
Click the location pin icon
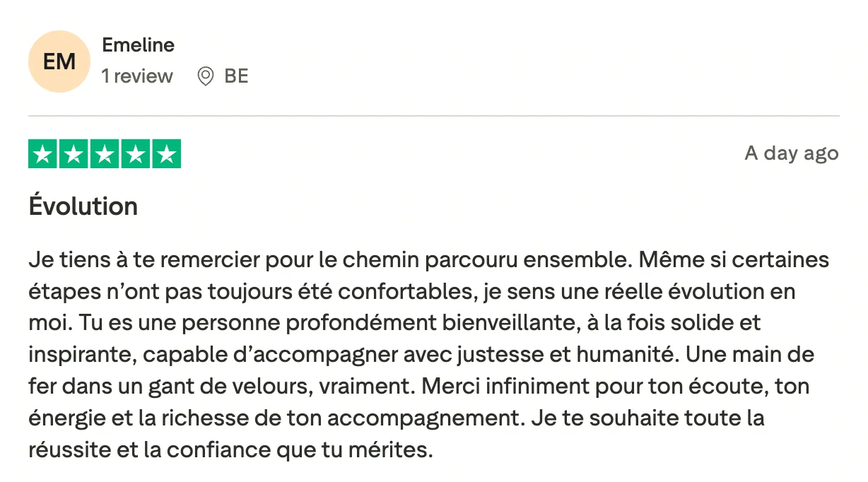(206, 76)
